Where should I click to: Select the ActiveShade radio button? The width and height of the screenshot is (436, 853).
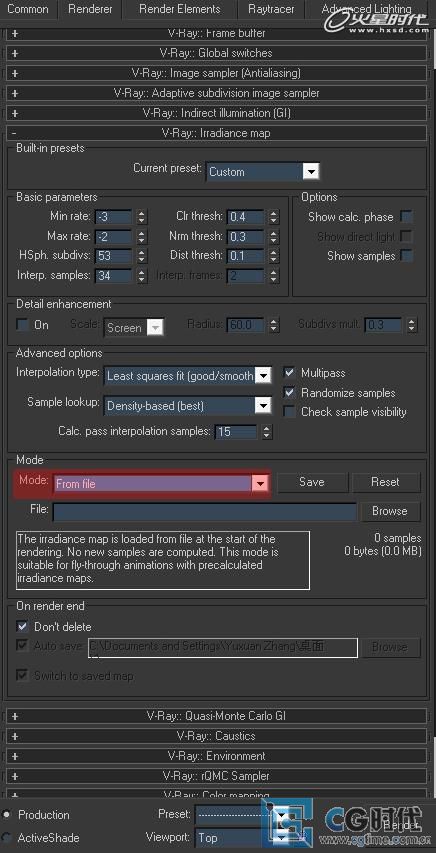pos(6,838)
